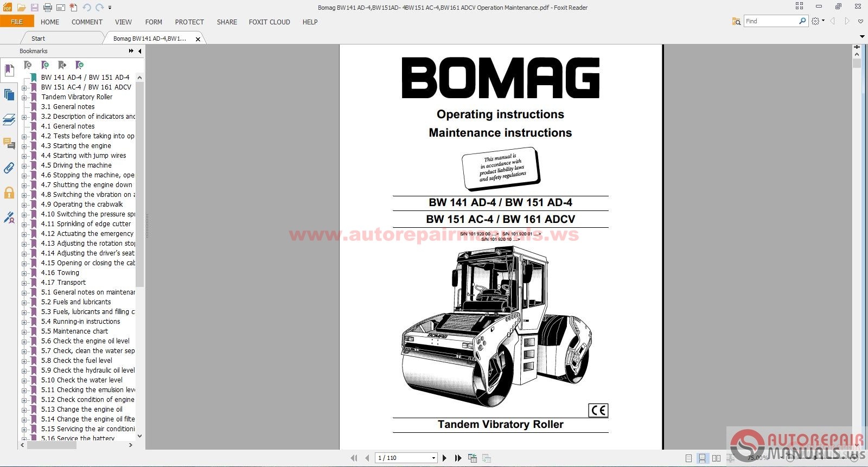868x467 pixels.
Task: Click the Delete bookmark icon
Action: [x=28, y=65]
